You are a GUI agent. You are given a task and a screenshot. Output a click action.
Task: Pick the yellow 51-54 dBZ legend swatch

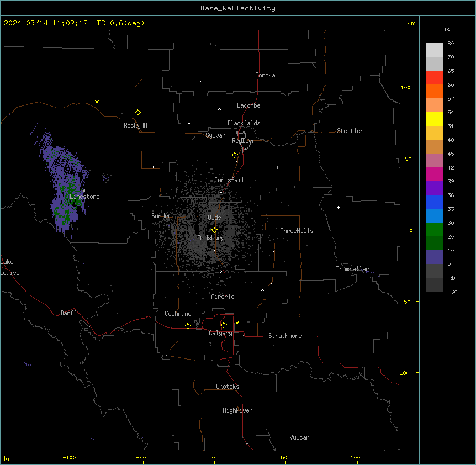coord(434,119)
